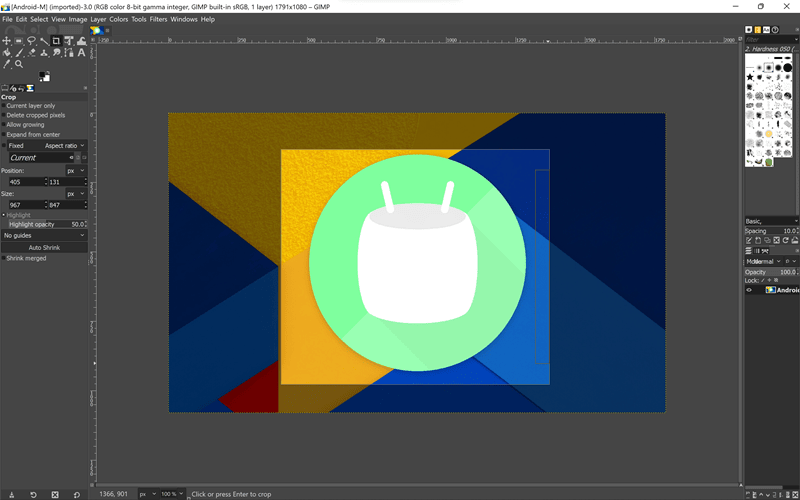The height and width of the screenshot is (500, 800).
Task: Toggle the Highlight checkbox
Action: point(4,215)
